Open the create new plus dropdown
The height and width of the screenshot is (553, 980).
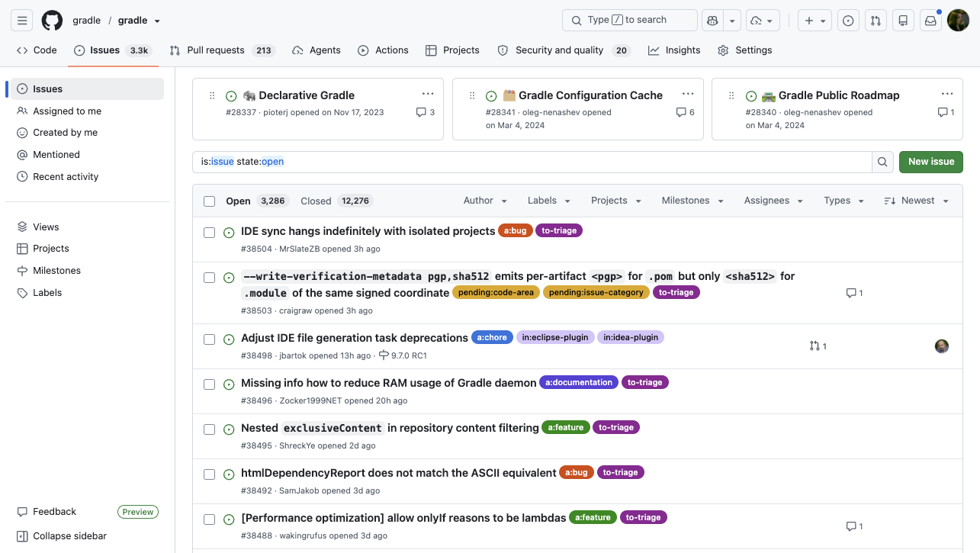point(815,21)
